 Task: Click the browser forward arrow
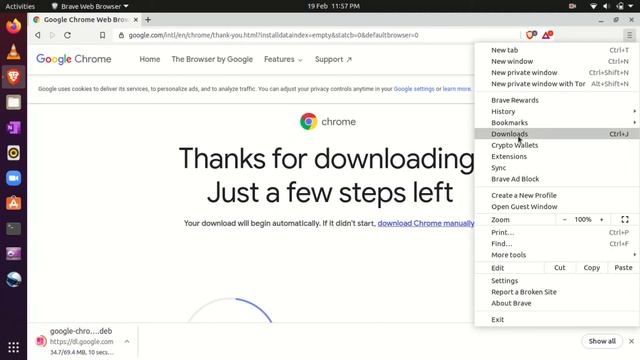[x=52, y=35]
